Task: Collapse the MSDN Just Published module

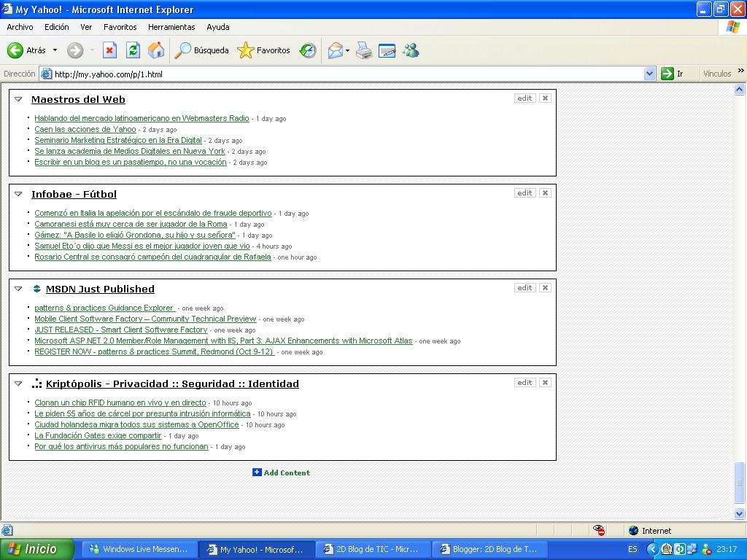Action: (18, 289)
